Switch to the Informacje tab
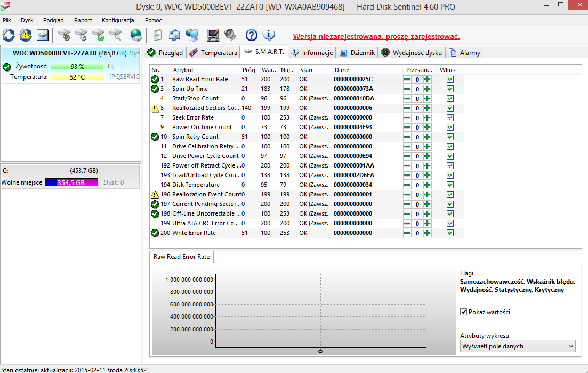588x373 pixels. click(312, 52)
